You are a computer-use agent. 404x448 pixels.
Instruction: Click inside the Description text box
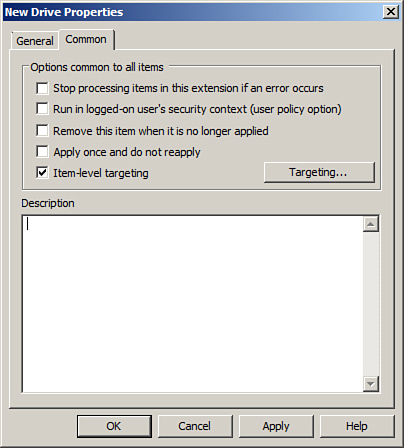[x=192, y=304]
